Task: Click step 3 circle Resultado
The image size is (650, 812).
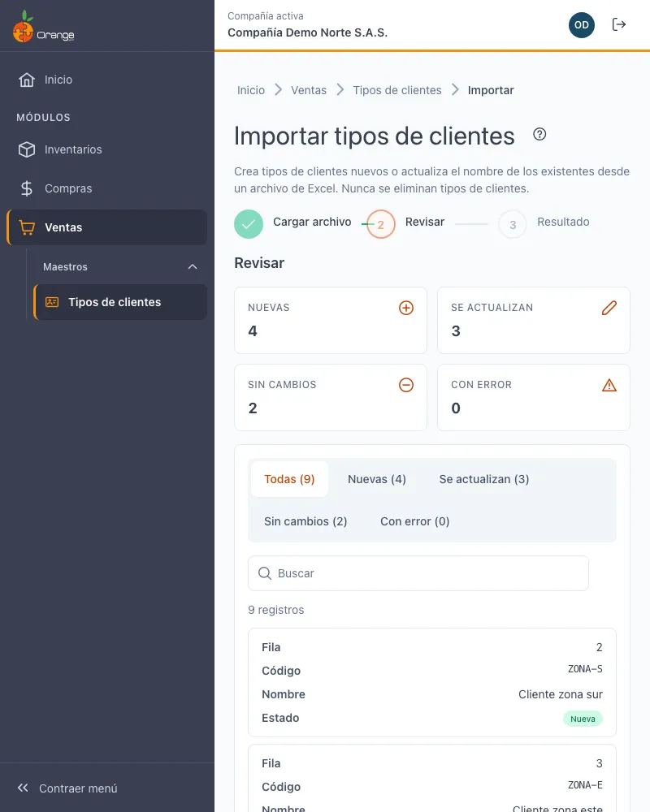Action: [513, 224]
